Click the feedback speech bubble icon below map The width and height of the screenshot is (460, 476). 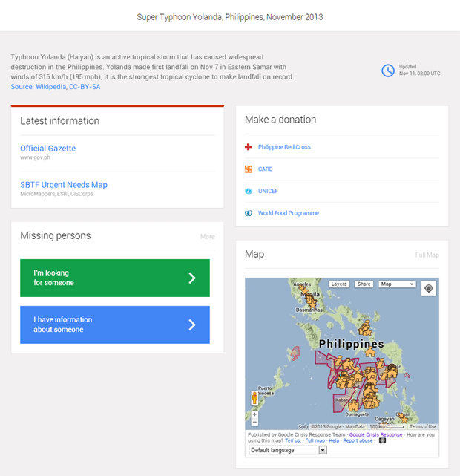pos(382,440)
